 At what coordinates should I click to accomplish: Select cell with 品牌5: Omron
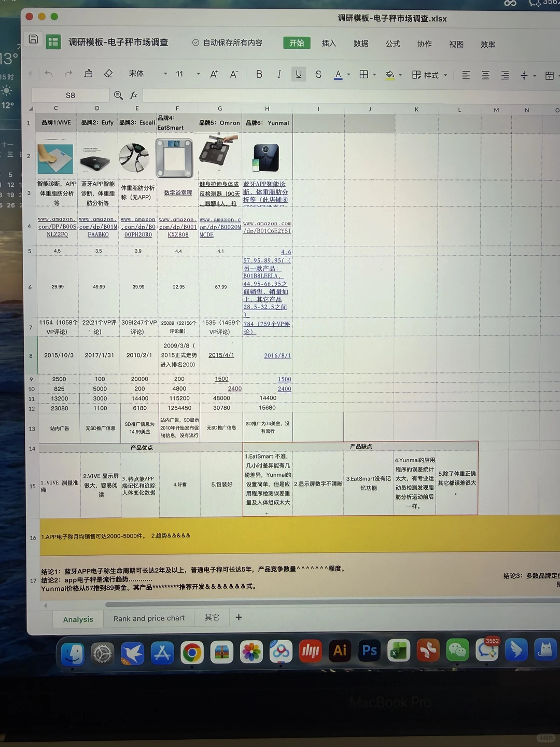[x=220, y=123]
